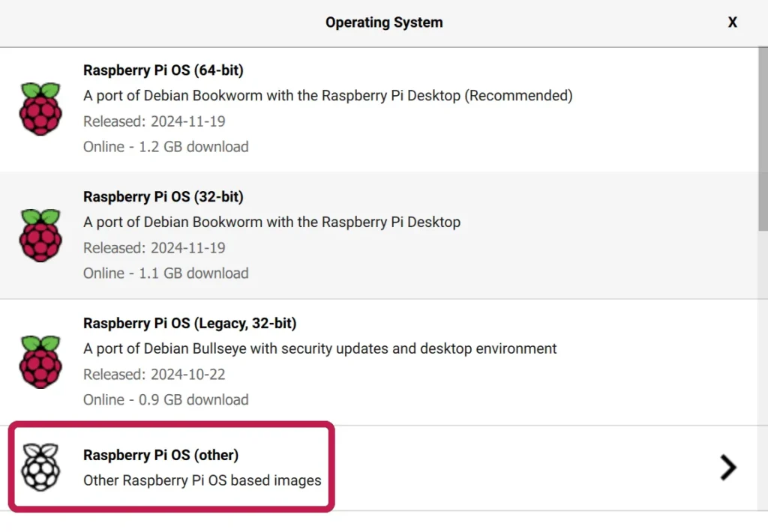
Task: Select Raspberry Pi OS (64-bit) title
Action: tap(163, 70)
